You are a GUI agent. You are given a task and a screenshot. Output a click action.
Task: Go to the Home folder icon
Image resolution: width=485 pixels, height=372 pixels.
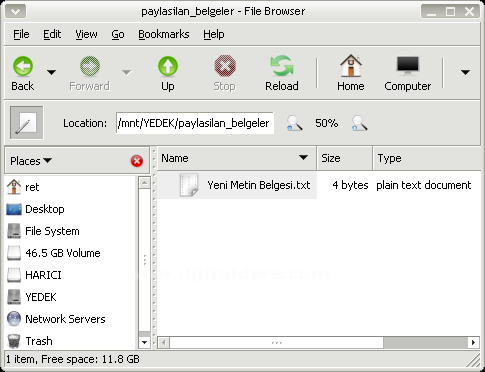[x=350, y=66]
